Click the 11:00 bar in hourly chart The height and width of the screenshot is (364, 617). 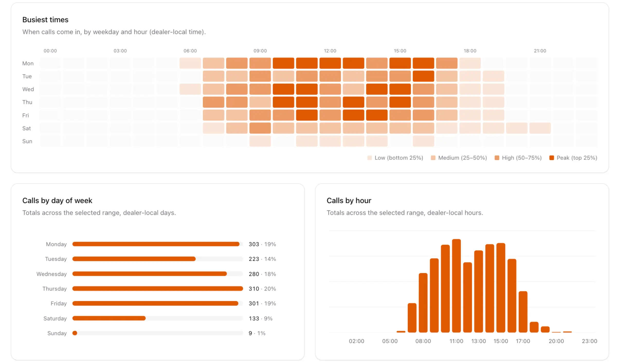coord(456,286)
